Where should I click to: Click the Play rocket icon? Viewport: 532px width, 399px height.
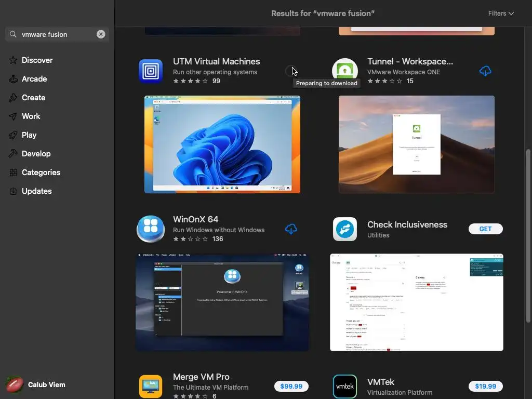click(x=13, y=135)
